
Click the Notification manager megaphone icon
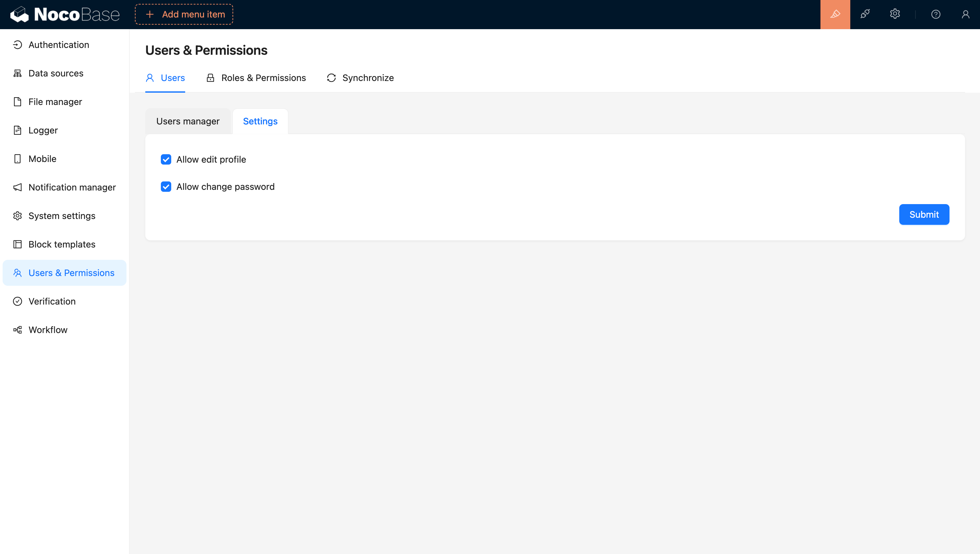pos(18,187)
